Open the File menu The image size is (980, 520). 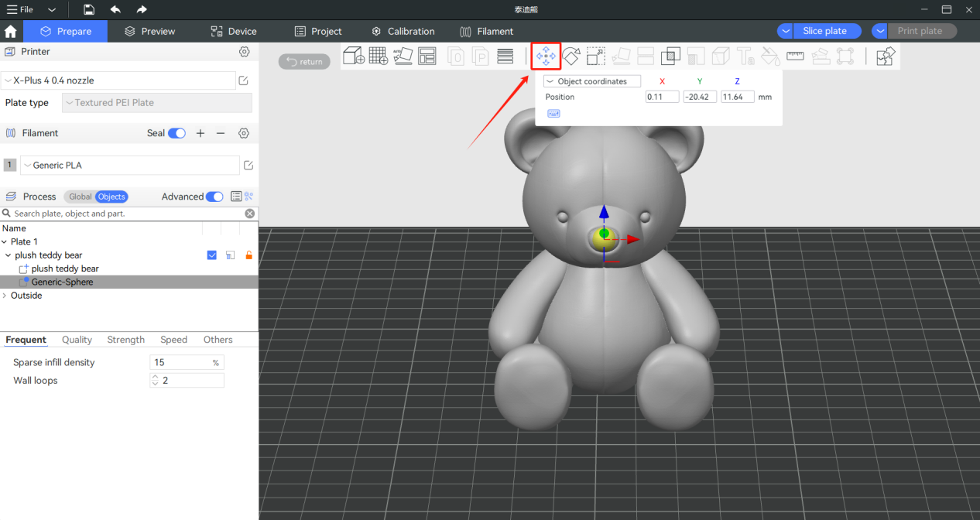click(x=20, y=9)
